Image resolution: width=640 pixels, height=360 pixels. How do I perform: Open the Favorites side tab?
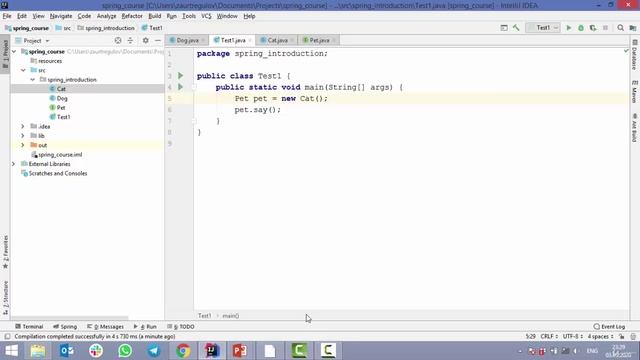click(5, 252)
